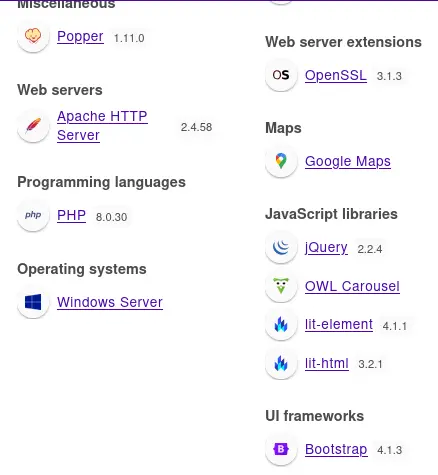
Task: Open the jQuery link
Action: click(x=326, y=248)
